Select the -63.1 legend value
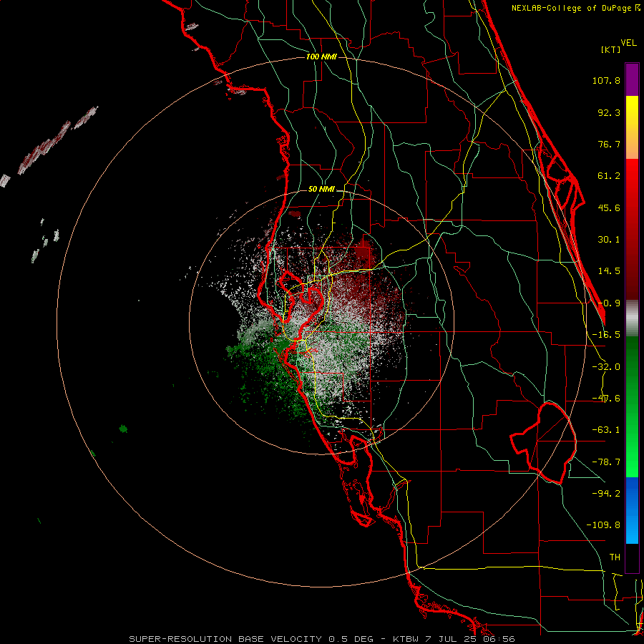 pyautogui.click(x=606, y=430)
